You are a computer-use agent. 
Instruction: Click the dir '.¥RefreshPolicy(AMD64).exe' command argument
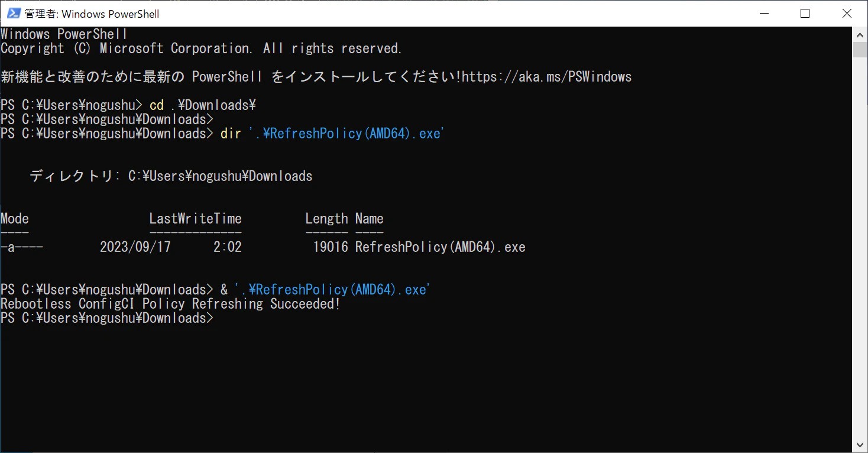coord(346,134)
